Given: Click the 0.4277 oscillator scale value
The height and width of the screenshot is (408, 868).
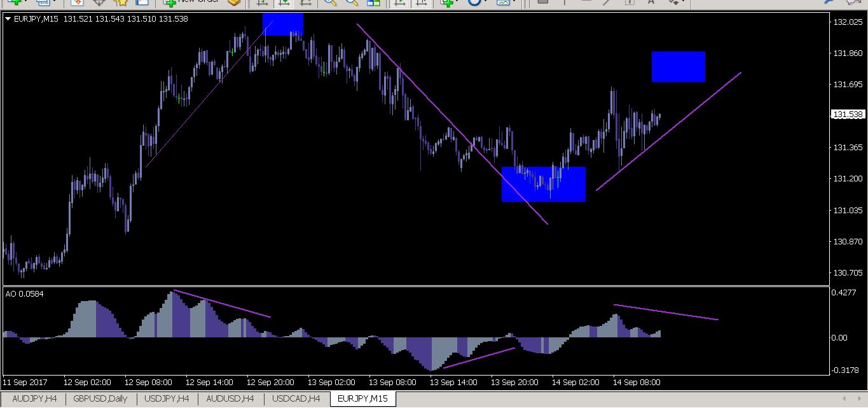Looking at the screenshot, I should [844, 293].
